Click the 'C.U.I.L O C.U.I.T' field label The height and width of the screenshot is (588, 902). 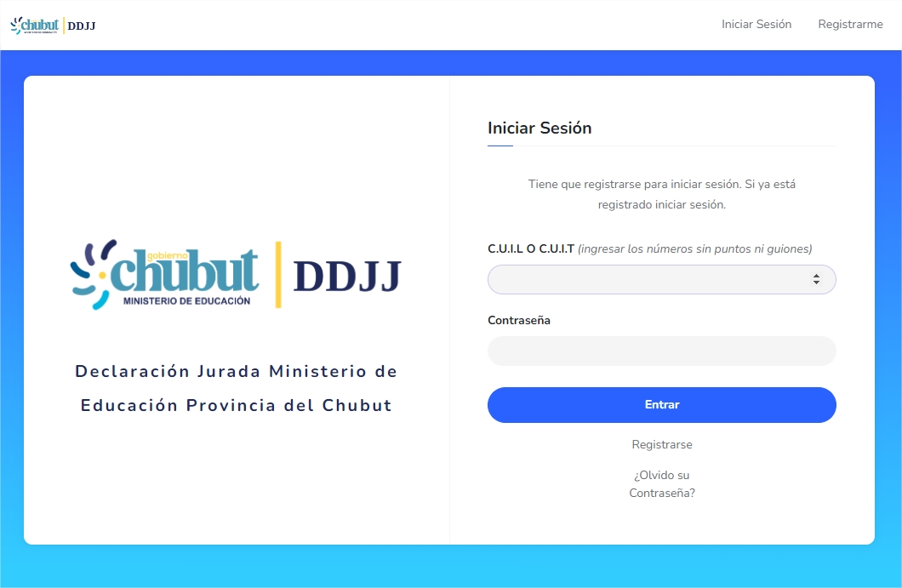(x=531, y=248)
